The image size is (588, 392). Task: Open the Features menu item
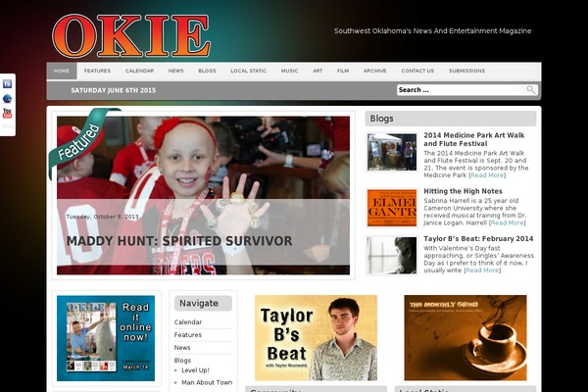point(97,71)
